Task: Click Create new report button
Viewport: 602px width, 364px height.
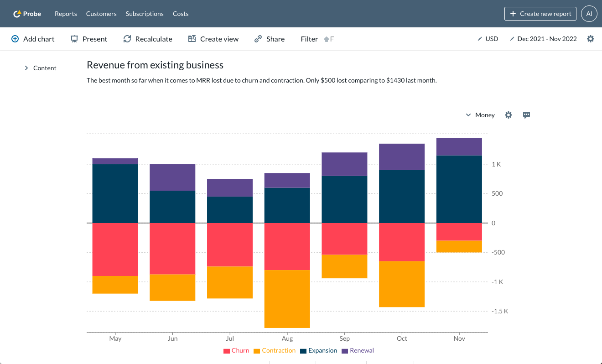Action: (540, 14)
